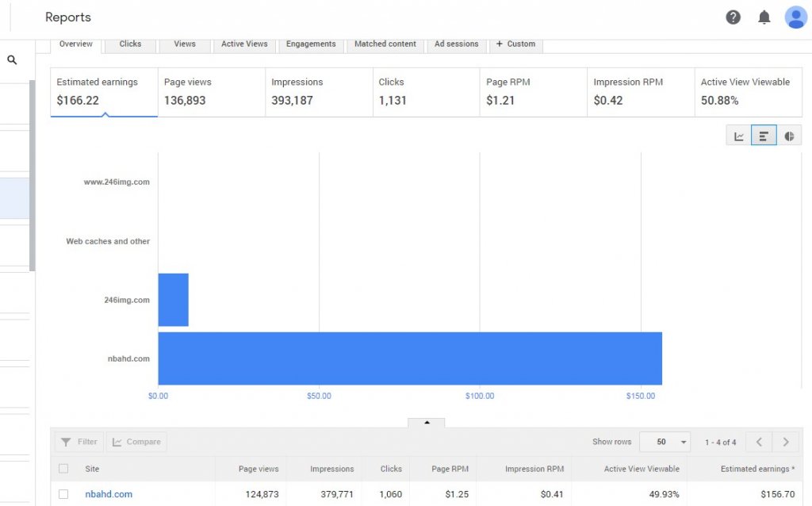Click the Filter button
The width and height of the screenshot is (812, 506).
pyautogui.click(x=79, y=442)
